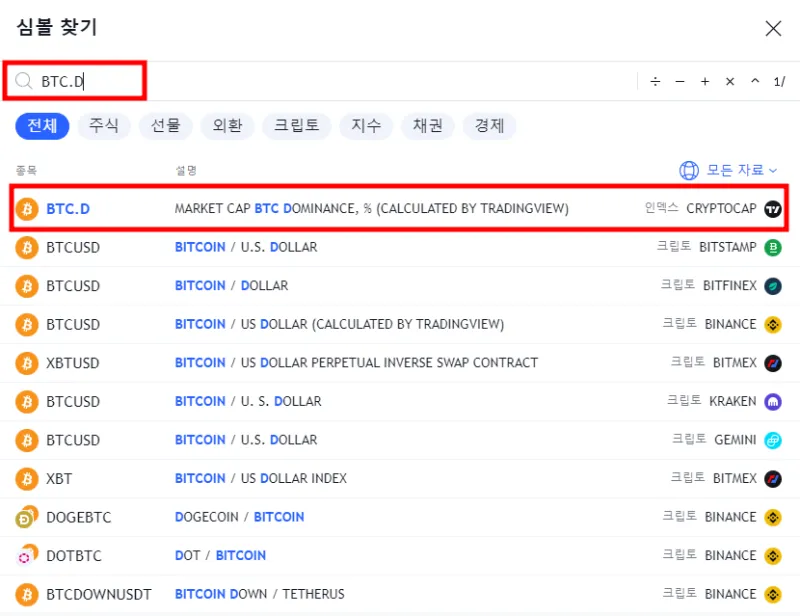Open the 모든 자료 source dropdown

tap(741, 171)
